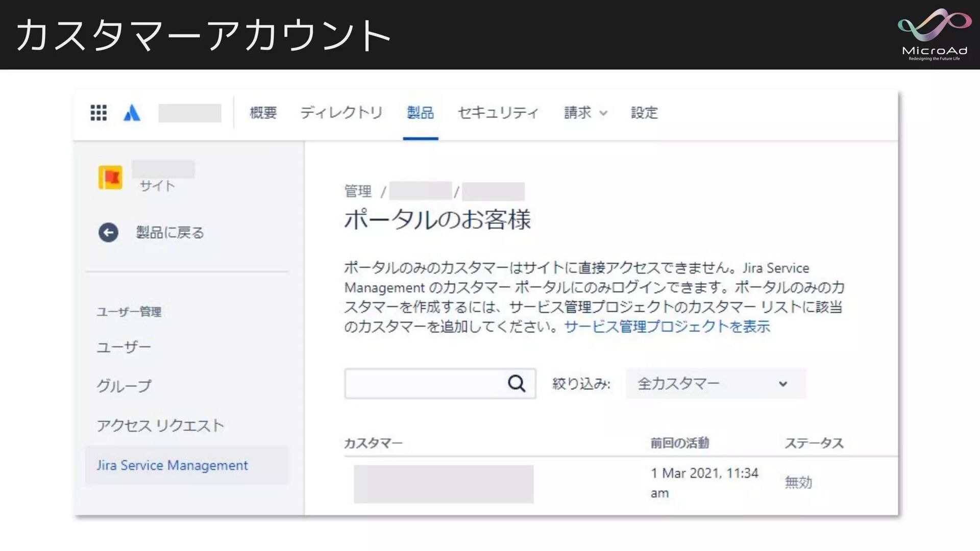Open the 設定 settings tab
This screenshot has height=551, width=980.
pos(644,113)
